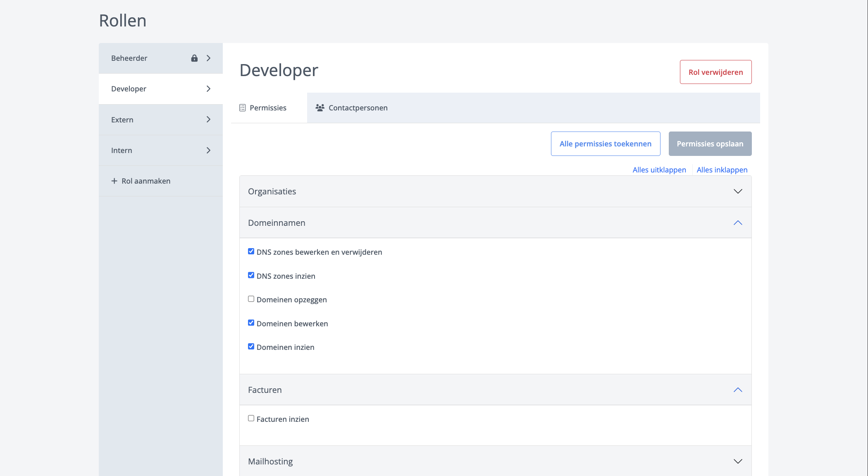
Task: Expand the Organisaties permissions section
Action: click(737, 191)
